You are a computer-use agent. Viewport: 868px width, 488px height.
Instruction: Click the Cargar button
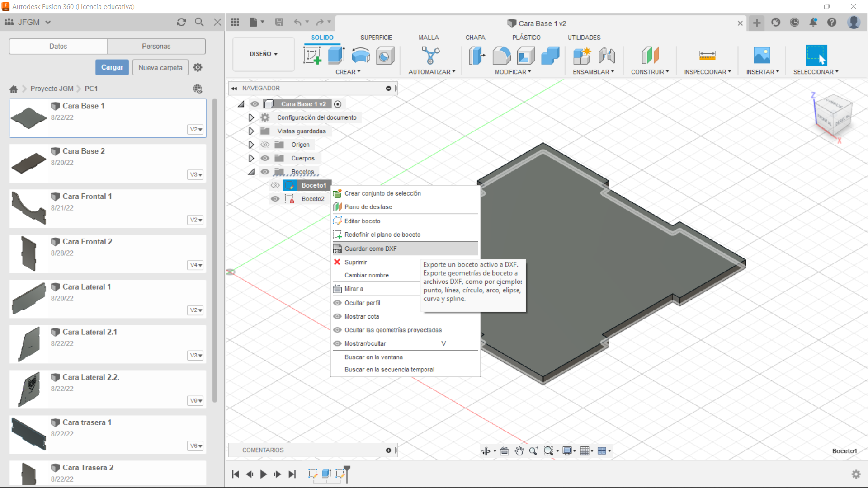pos(112,67)
